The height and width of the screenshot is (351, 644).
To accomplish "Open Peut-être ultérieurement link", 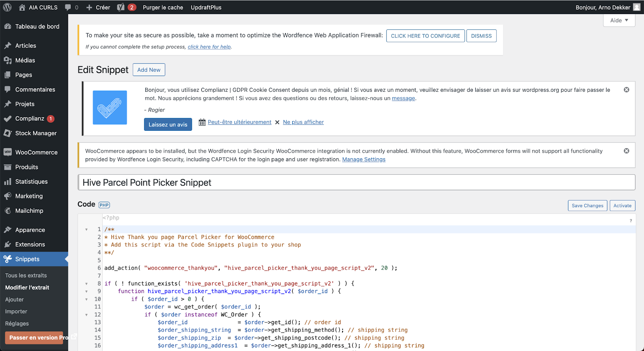I will tap(239, 122).
